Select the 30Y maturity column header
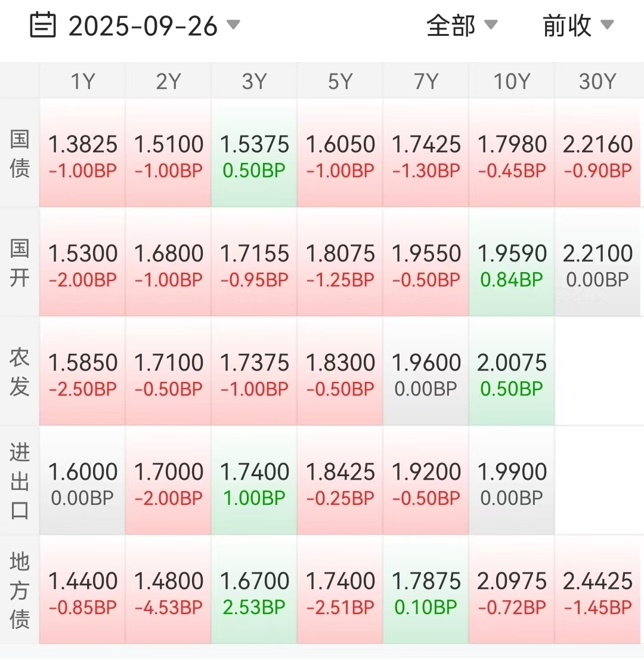This screenshot has width=644, height=660. tap(597, 81)
